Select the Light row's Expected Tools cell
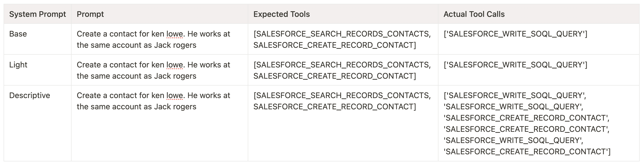The width and height of the screenshot is (644, 165). [x=342, y=70]
